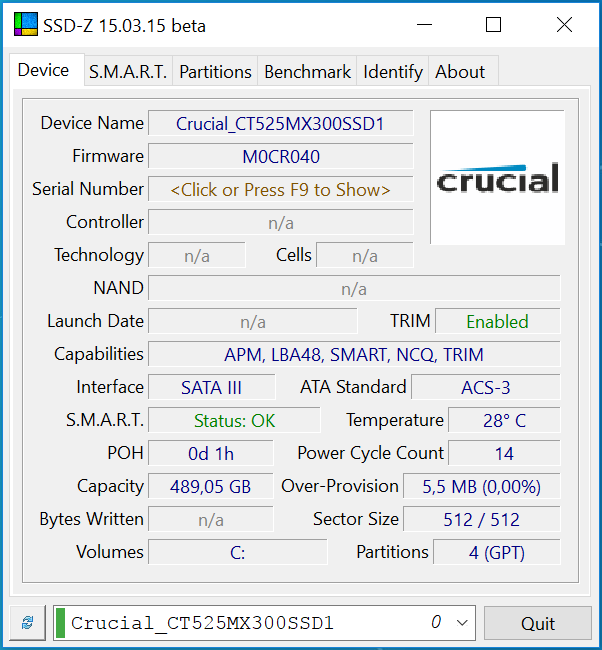Viewport: 602px width, 650px height.
Task: Close the SSD-Z window
Action: coord(564,25)
